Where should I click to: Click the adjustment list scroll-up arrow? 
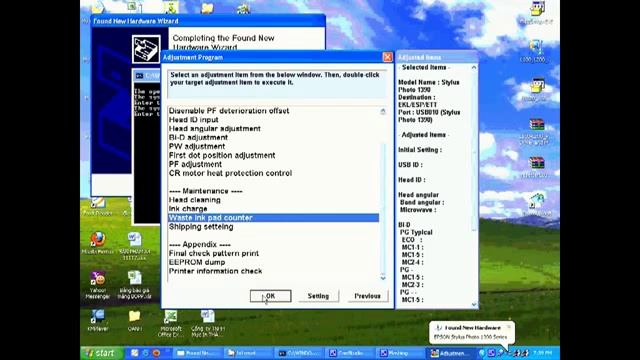(383, 111)
